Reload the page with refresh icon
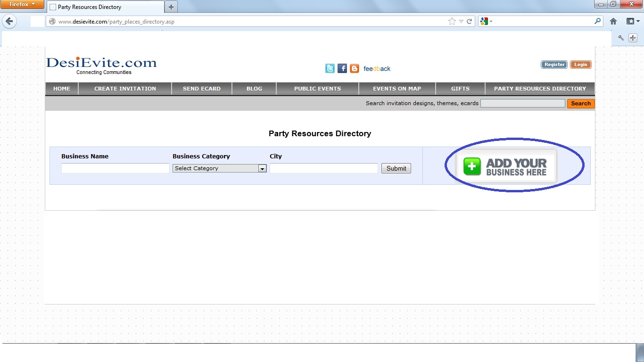Screen dimensions: 644x362 [x=470, y=21]
